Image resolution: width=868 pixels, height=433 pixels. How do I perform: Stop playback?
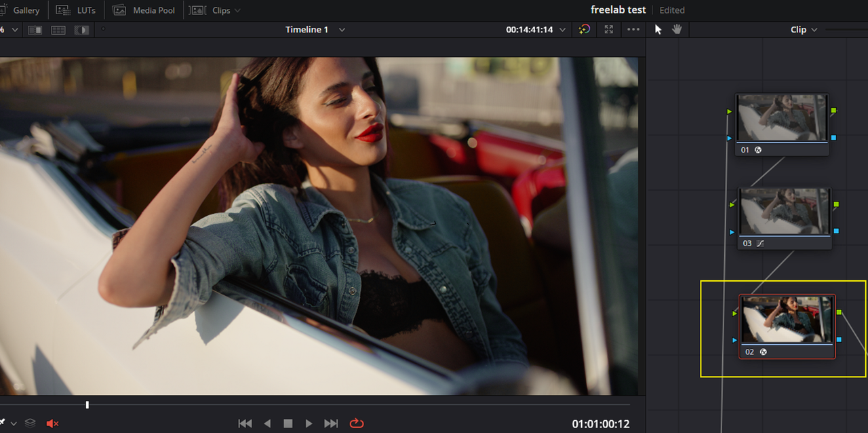[288, 423]
